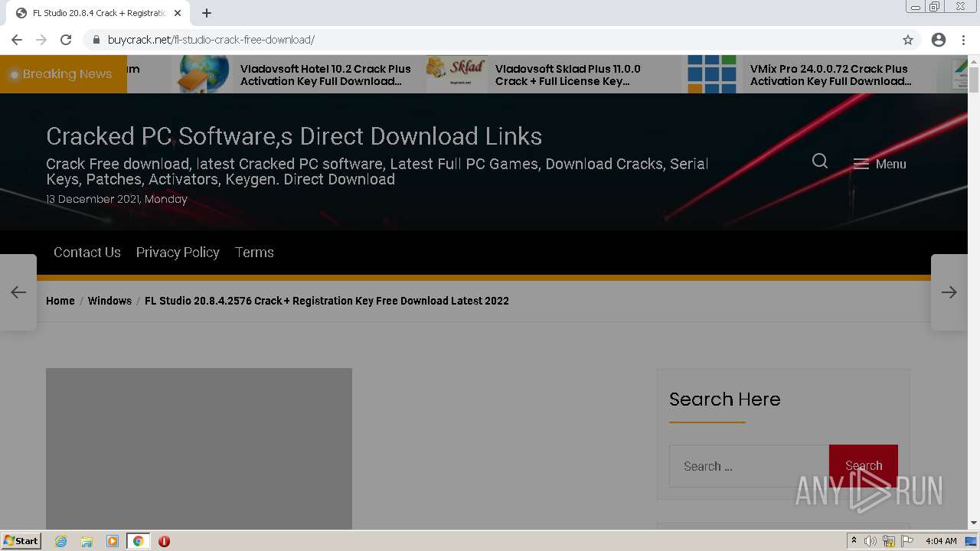This screenshot has width=980, height=551.
Task: Open the Terms page
Action: (254, 253)
